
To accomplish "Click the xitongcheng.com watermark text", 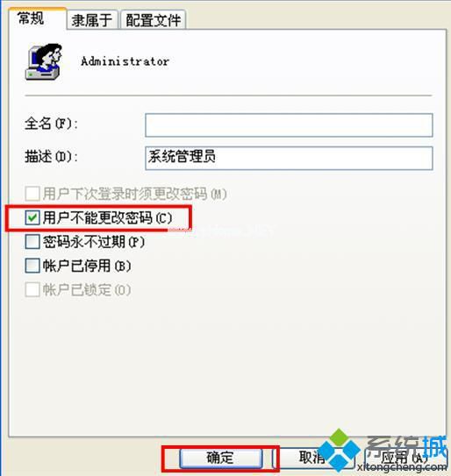I will (x=403, y=467).
